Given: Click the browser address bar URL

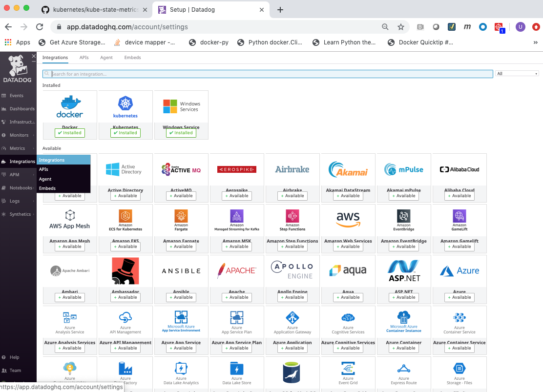Looking at the screenshot, I should (127, 27).
